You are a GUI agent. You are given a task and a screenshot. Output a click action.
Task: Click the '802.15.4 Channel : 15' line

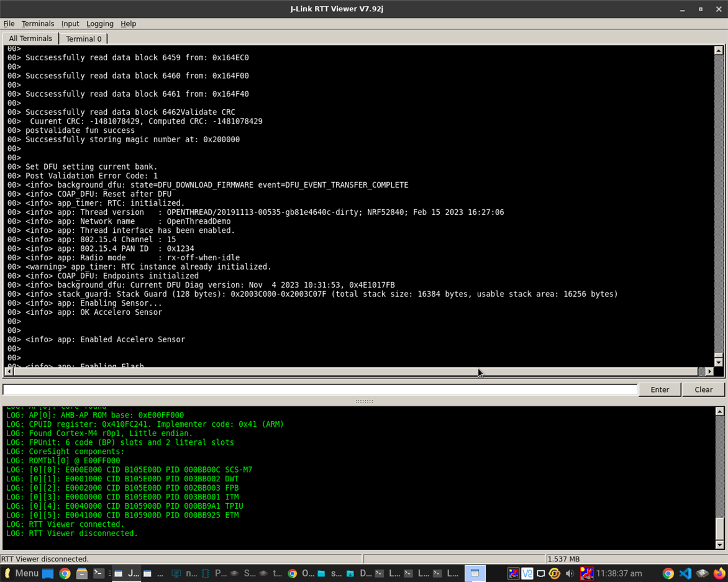(101, 240)
